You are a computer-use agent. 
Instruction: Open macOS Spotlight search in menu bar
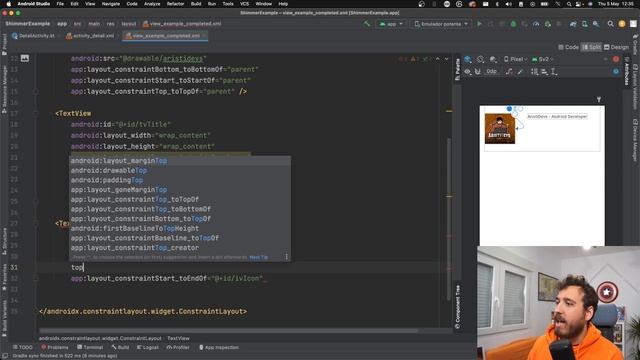tap(569, 4)
